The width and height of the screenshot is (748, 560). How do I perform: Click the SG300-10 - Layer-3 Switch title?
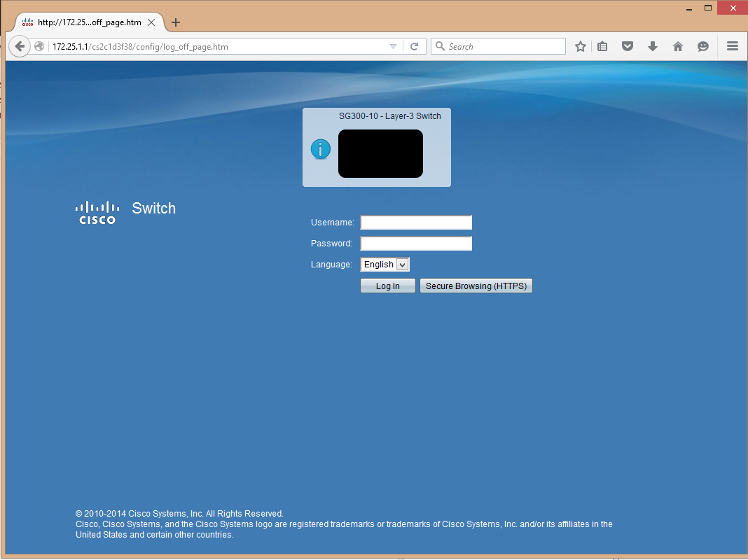[389, 115]
